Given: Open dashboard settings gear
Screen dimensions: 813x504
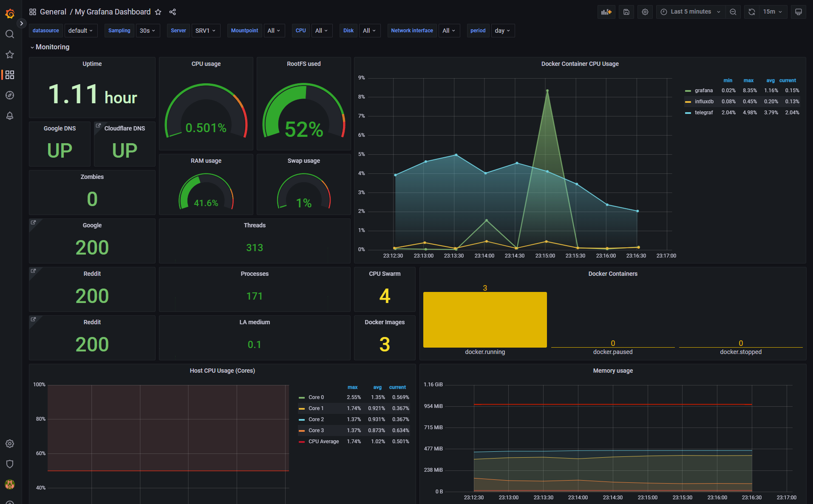Looking at the screenshot, I should (x=645, y=11).
